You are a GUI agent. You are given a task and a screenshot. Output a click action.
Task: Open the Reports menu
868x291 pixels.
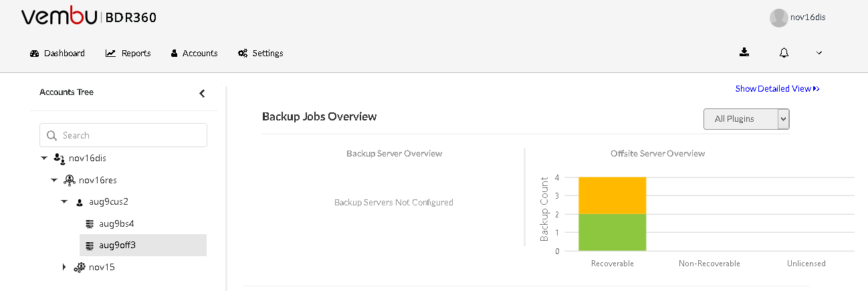tap(128, 53)
